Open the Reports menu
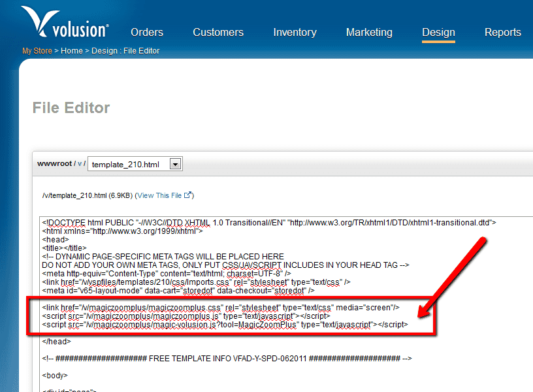Screen dimensions: 533x392 click(x=503, y=32)
